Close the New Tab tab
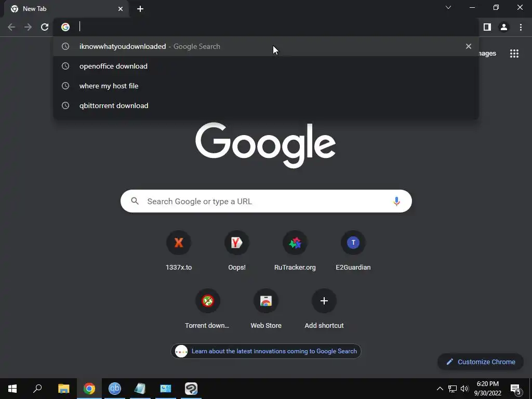Image resolution: width=532 pixels, height=399 pixels. [121, 9]
